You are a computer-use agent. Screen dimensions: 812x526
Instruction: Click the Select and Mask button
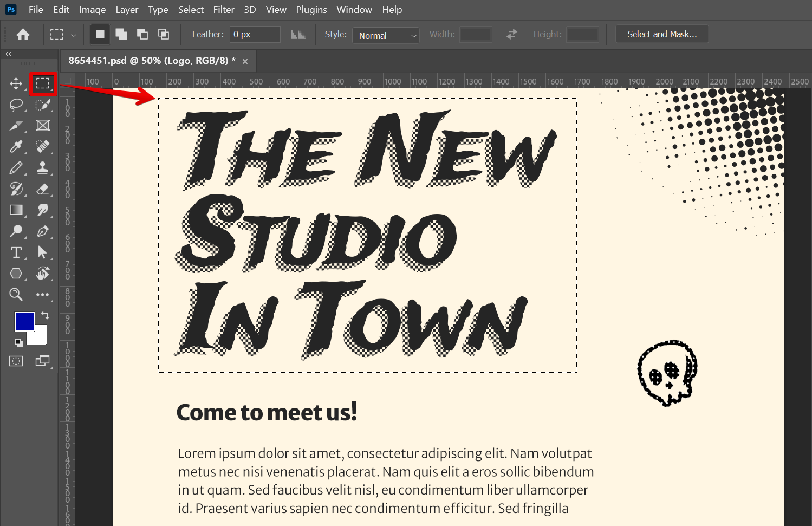pos(662,34)
